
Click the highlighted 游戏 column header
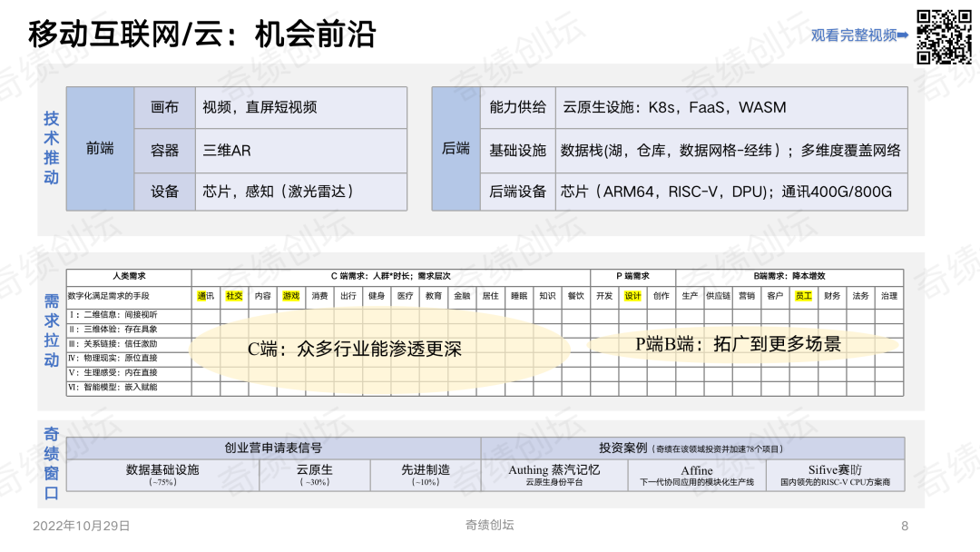291,296
